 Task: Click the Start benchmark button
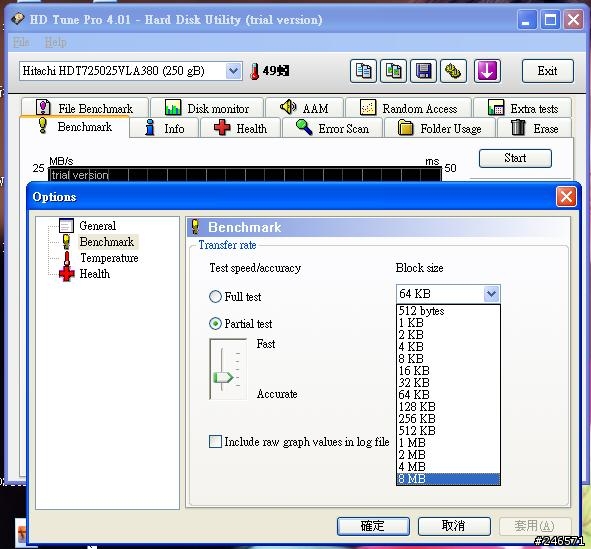tap(515, 158)
